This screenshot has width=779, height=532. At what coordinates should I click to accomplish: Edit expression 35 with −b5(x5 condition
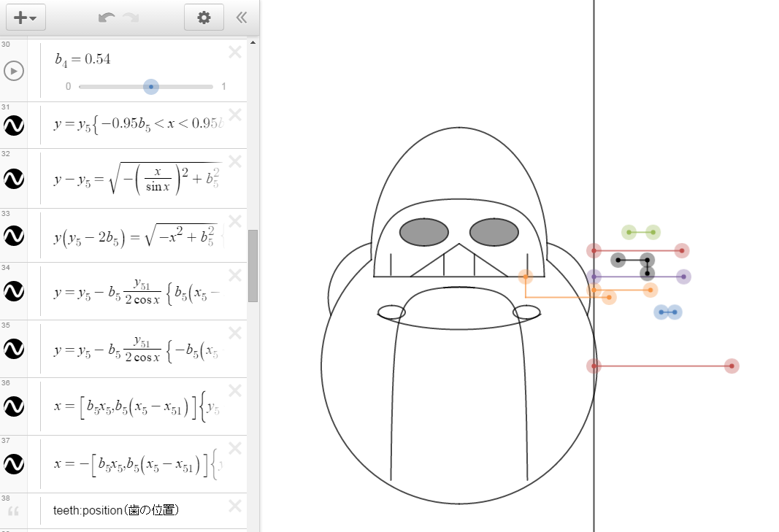[137, 350]
